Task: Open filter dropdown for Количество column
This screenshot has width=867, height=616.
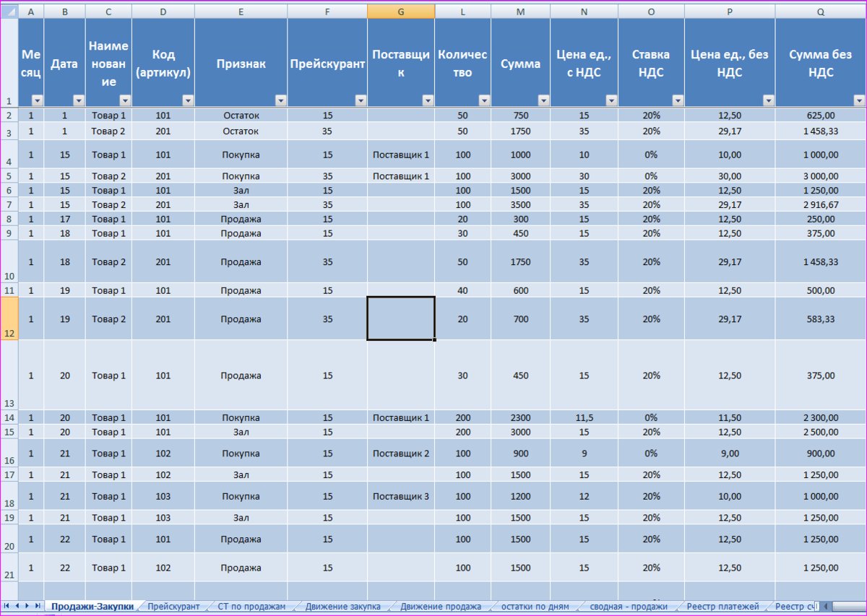Action: click(x=484, y=101)
